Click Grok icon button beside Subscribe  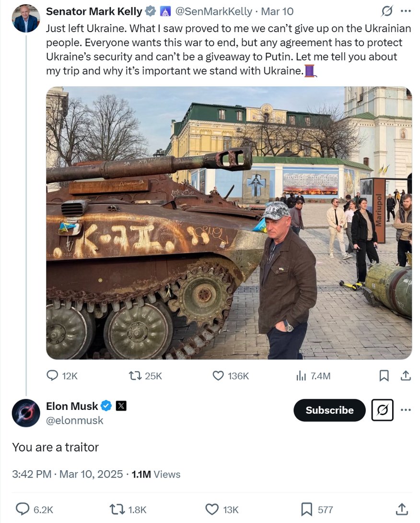383,410
